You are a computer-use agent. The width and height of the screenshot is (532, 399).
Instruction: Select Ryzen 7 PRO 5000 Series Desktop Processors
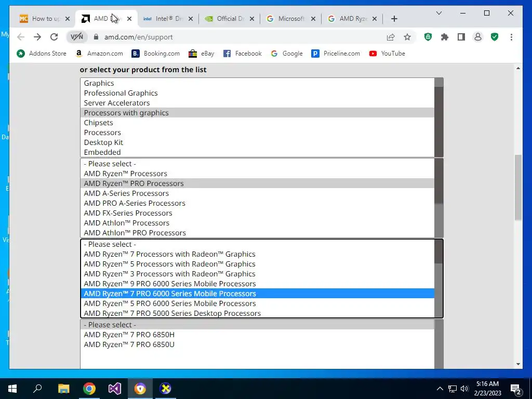click(257, 313)
